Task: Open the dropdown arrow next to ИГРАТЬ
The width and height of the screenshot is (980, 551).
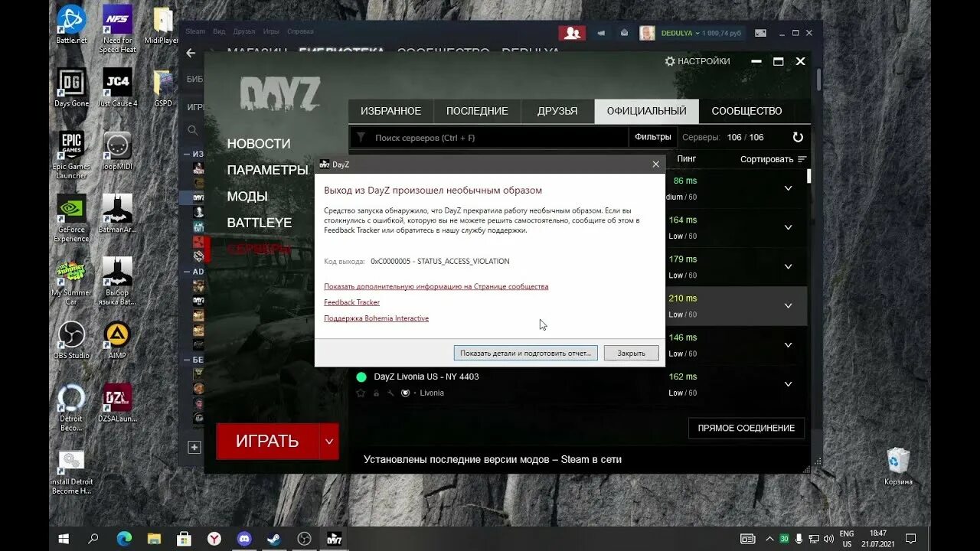Action: 329,441
